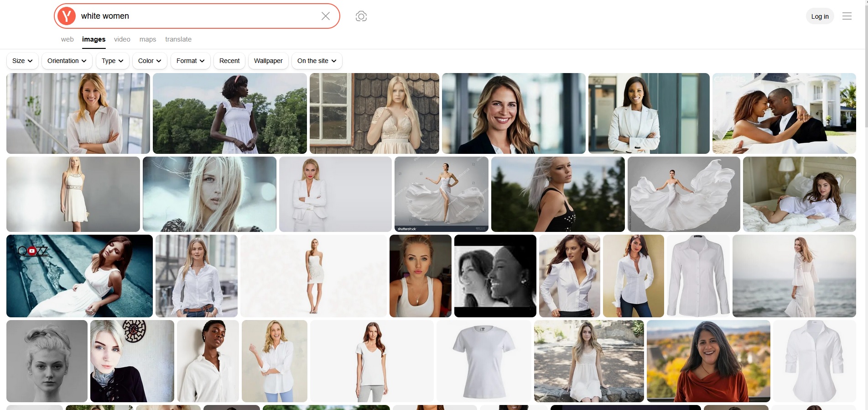Open grayscale portrait with updo hair thumbnail
This screenshot has width=868, height=410.
[47, 361]
